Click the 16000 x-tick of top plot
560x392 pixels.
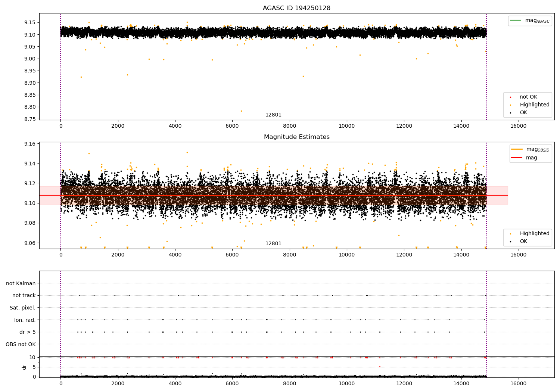pos(518,126)
